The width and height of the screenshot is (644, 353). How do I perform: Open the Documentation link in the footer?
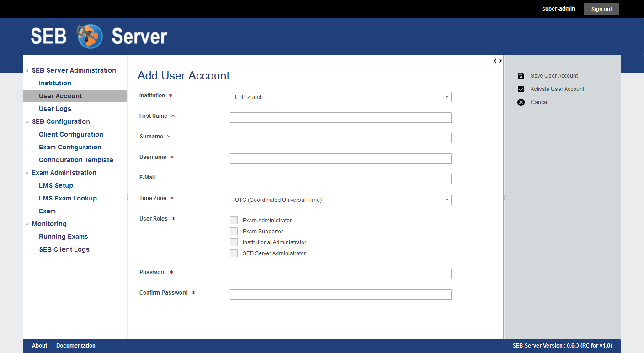tap(76, 346)
